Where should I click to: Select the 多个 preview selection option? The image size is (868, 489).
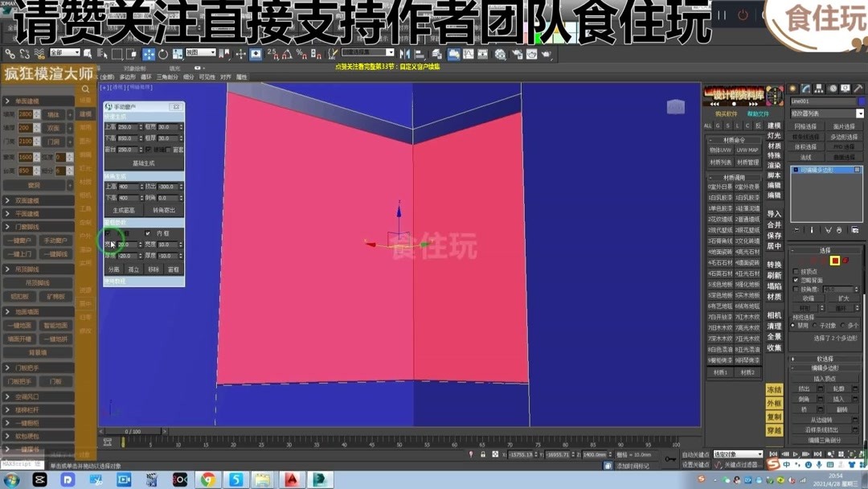click(842, 325)
